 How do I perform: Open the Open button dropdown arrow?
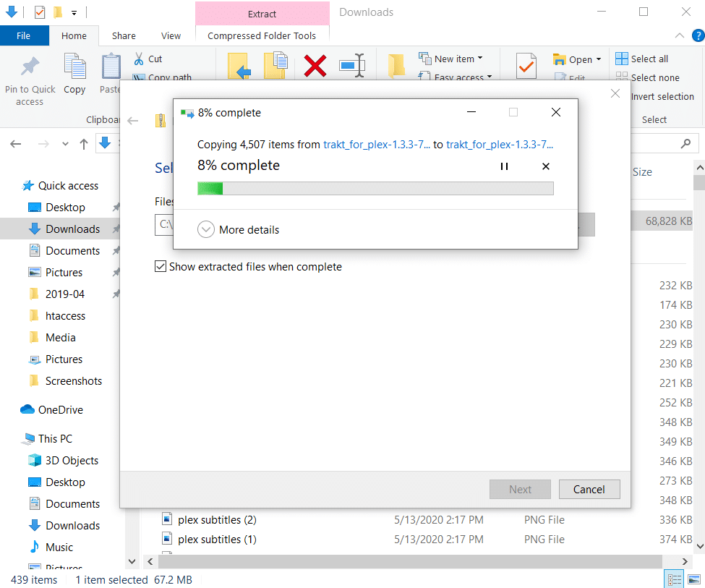(x=599, y=59)
